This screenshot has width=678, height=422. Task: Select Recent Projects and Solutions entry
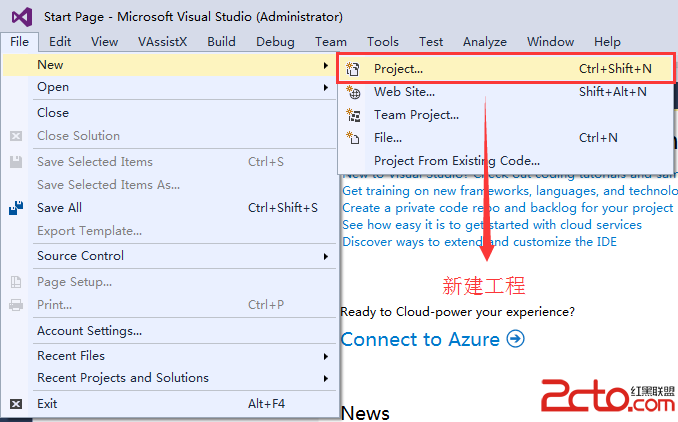pyautogui.click(x=169, y=378)
